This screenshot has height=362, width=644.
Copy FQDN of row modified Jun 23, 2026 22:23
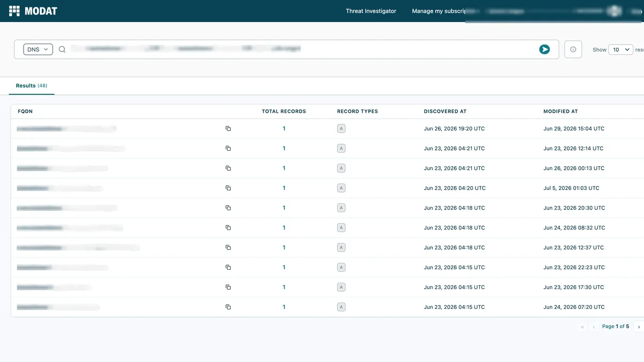coord(228,268)
